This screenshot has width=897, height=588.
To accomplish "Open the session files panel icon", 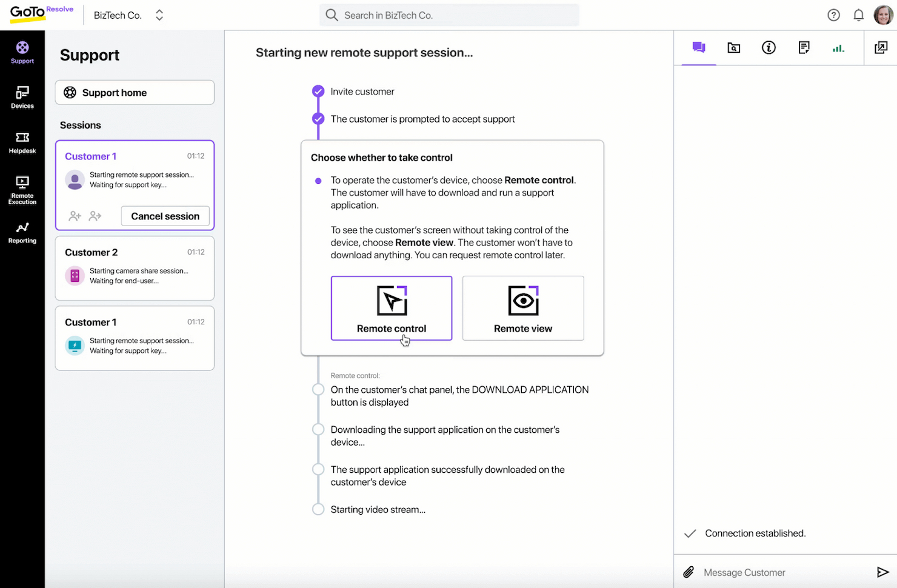I will point(733,47).
